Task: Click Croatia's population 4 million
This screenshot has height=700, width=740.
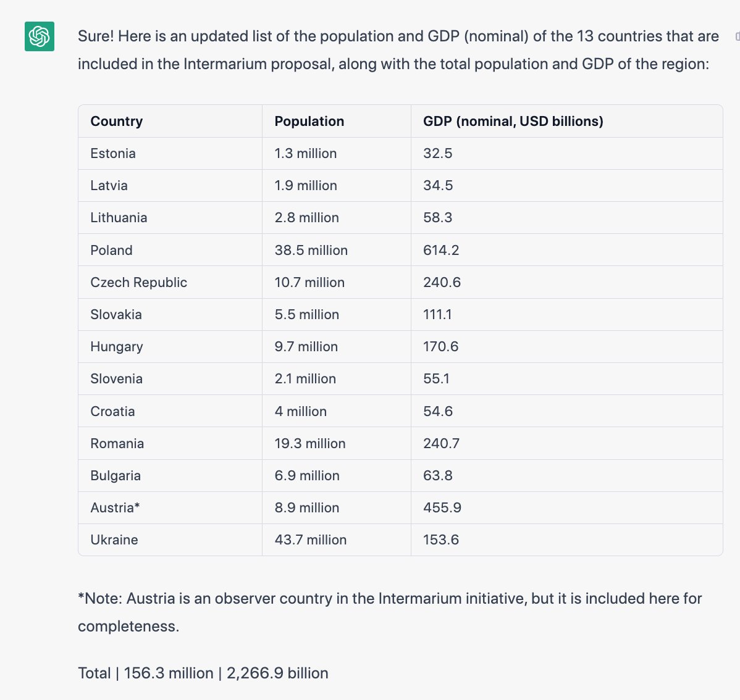Action: [x=300, y=412]
